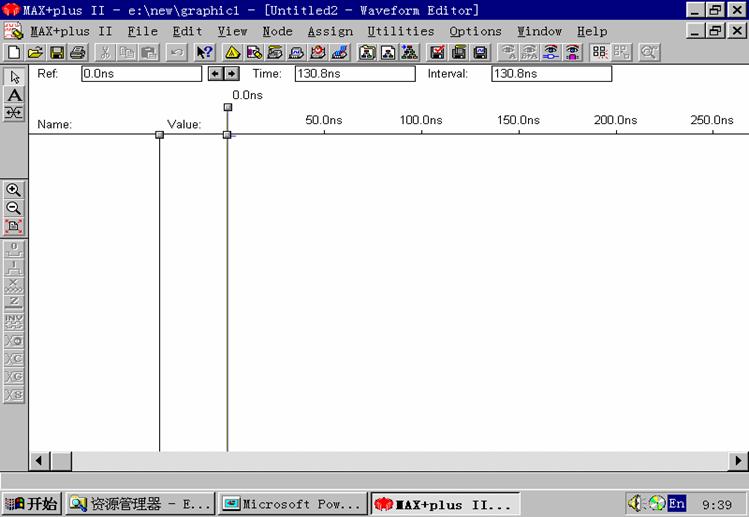Switch to Microsoft PowerPoint taskbar item

click(x=292, y=504)
